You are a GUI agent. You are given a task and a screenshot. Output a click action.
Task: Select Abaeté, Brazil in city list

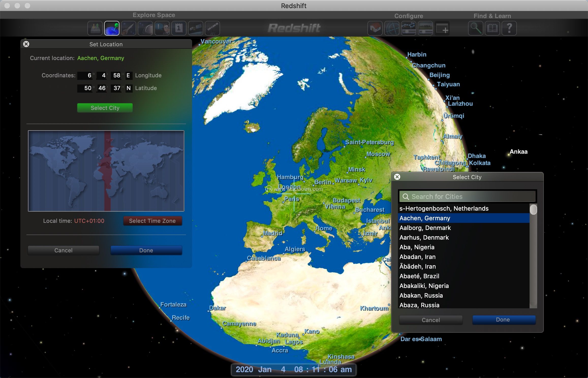point(463,276)
